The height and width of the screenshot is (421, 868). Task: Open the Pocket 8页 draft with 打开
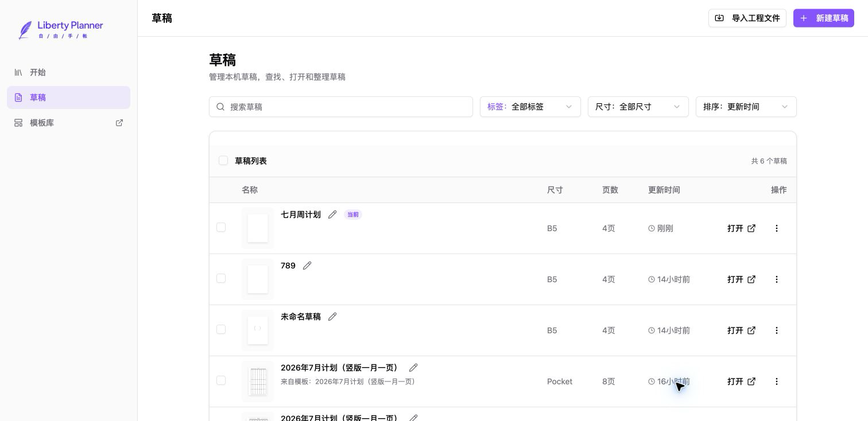pos(741,381)
